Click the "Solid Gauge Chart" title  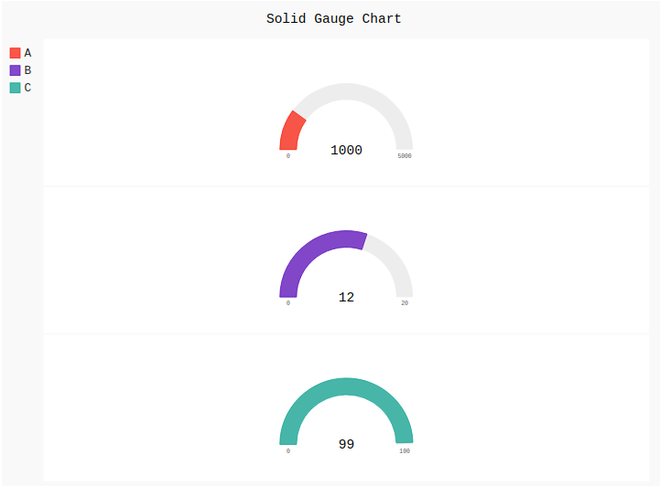coord(333,18)
